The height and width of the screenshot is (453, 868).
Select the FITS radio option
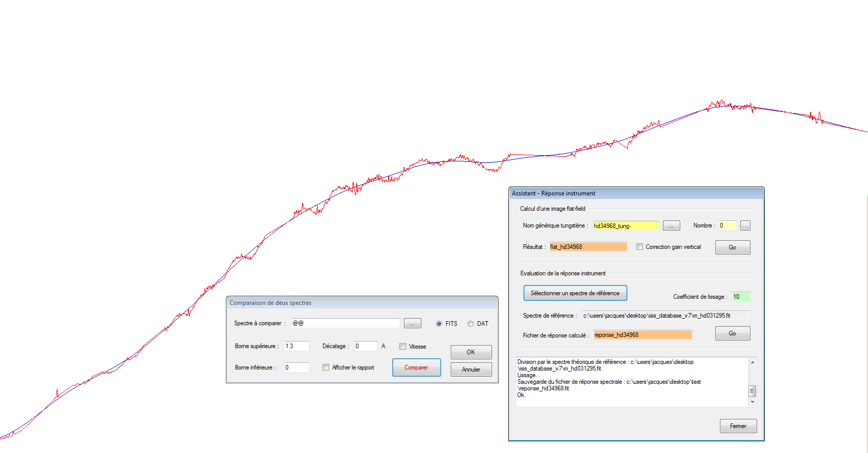(439, 324)
